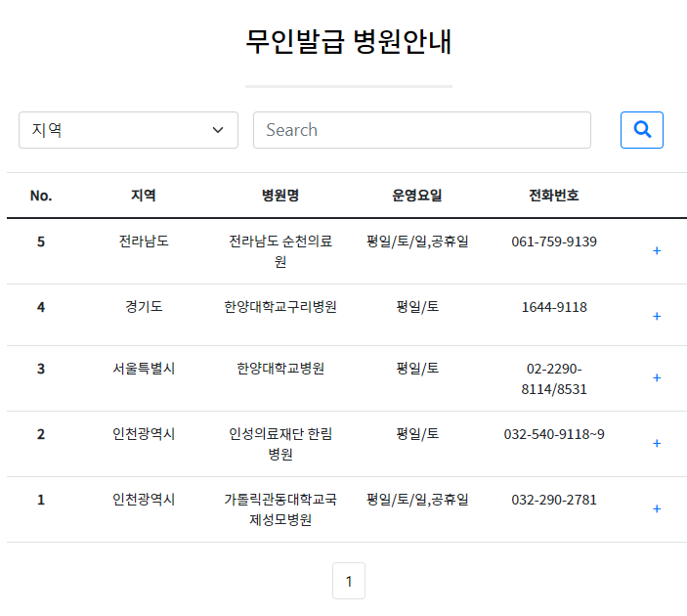This screenshot has height=616, width=687.
Task: Click 평일/토/일,공휴일 in 순천의료원 row
Action: point(417,242)
